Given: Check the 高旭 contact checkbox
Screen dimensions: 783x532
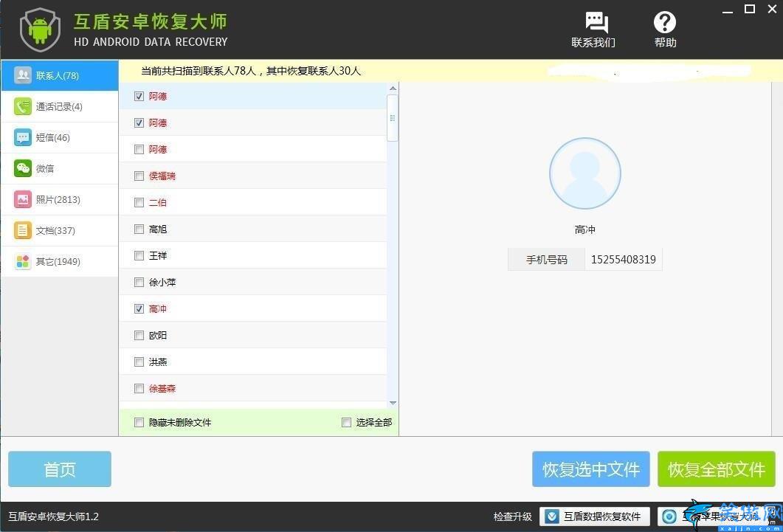Looking at the screenshot, I should click(x=139, y=229).
